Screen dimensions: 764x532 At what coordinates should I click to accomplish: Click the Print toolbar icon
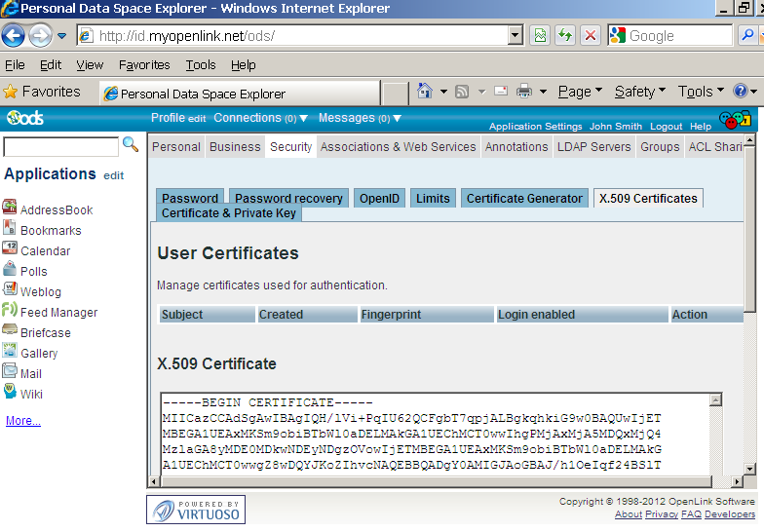(524, 92)
